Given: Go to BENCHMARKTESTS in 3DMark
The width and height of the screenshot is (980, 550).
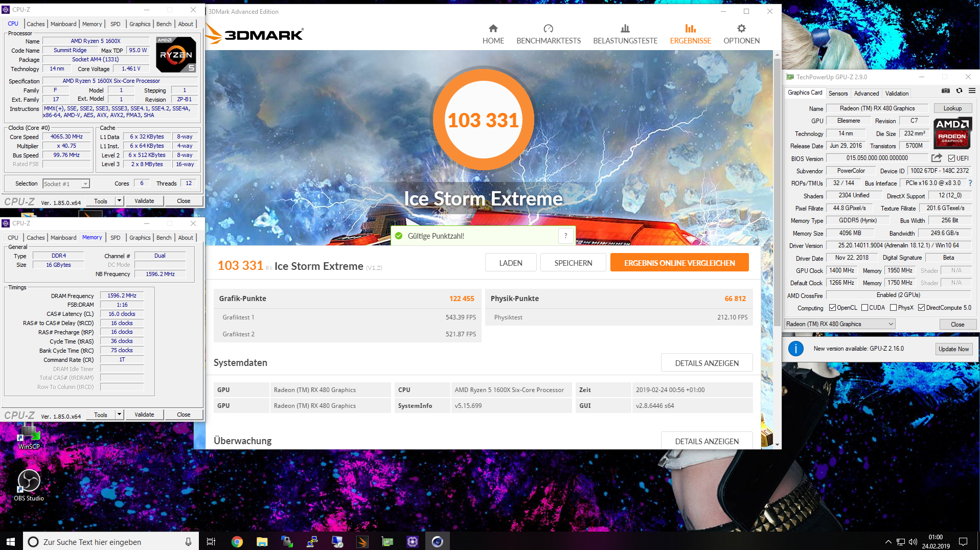Looking at the screenshot, I should [549, 34].
